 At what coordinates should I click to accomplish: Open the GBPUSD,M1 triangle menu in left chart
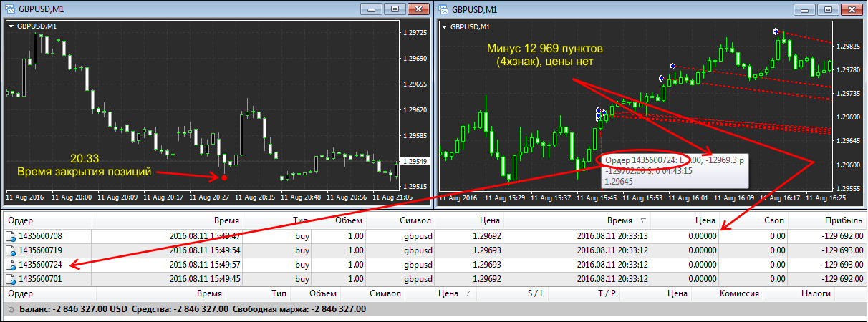[x=11, y=26]
